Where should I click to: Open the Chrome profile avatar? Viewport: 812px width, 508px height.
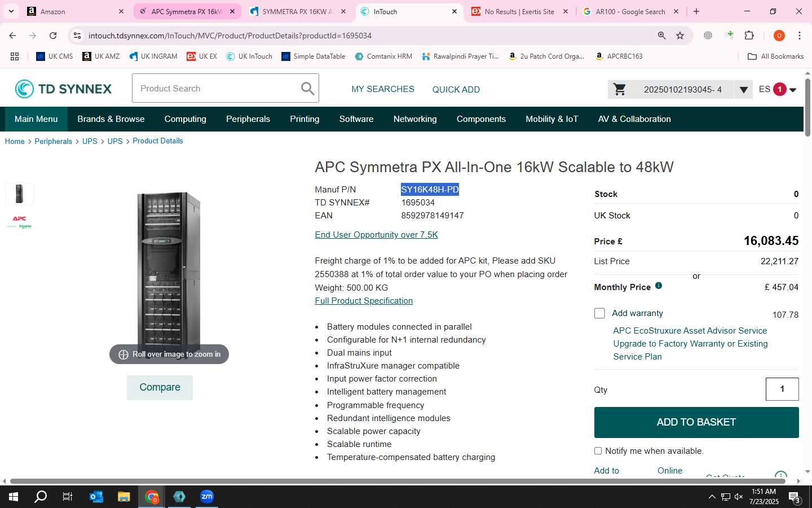click(779, 36)
